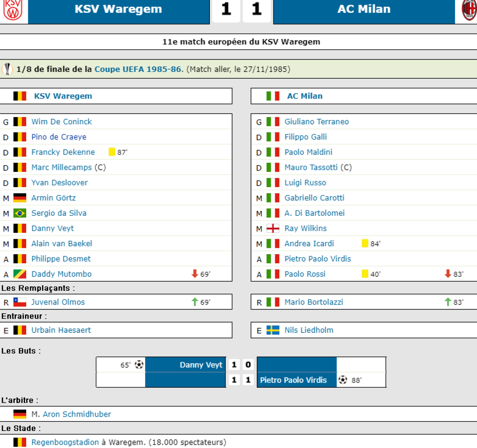Click referee Aron Schmidhuber's name
Image resolution: width=477 pixels, height=448 pixels.
pos(77,414)
